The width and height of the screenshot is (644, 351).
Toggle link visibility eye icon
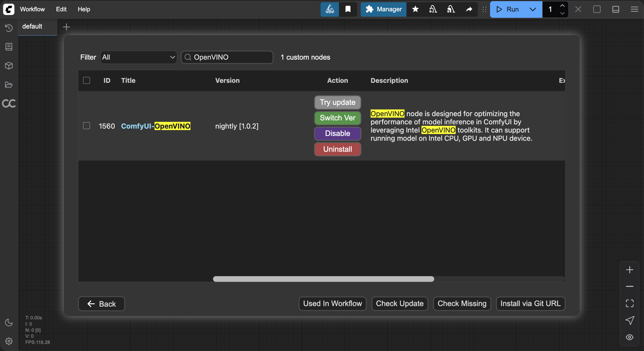(x=629, y=337)
